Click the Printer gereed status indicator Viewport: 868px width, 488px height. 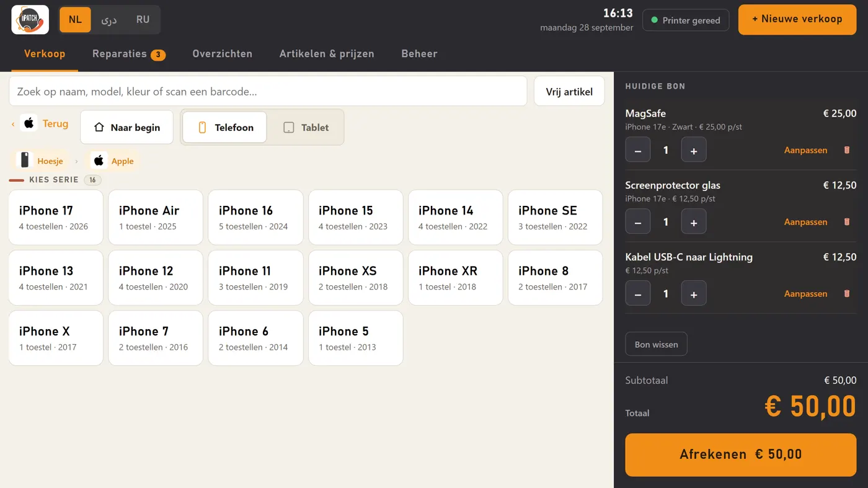(x=686, y=20)
